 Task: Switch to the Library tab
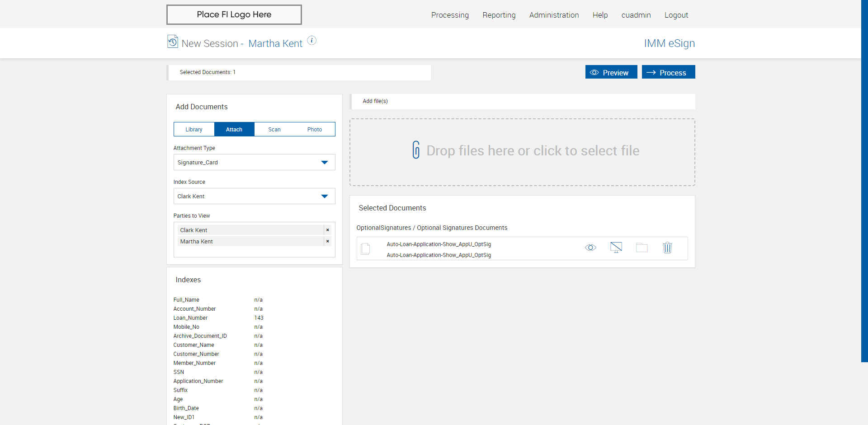click(x=194, y=130)
